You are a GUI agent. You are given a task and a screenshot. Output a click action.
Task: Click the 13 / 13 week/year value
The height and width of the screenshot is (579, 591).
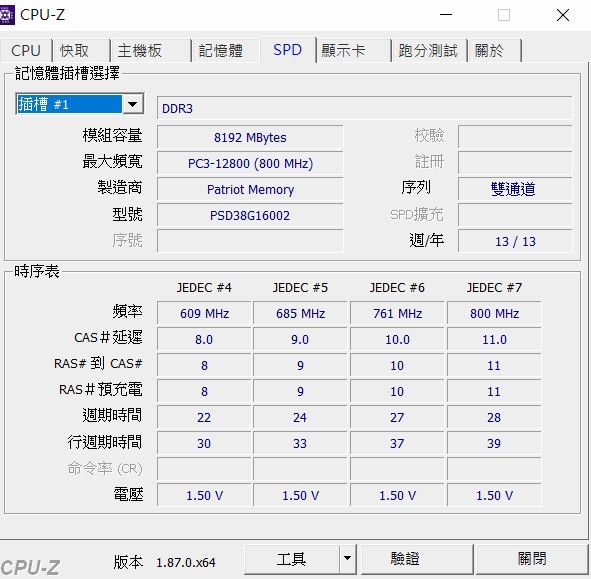(x=515, y=241)
